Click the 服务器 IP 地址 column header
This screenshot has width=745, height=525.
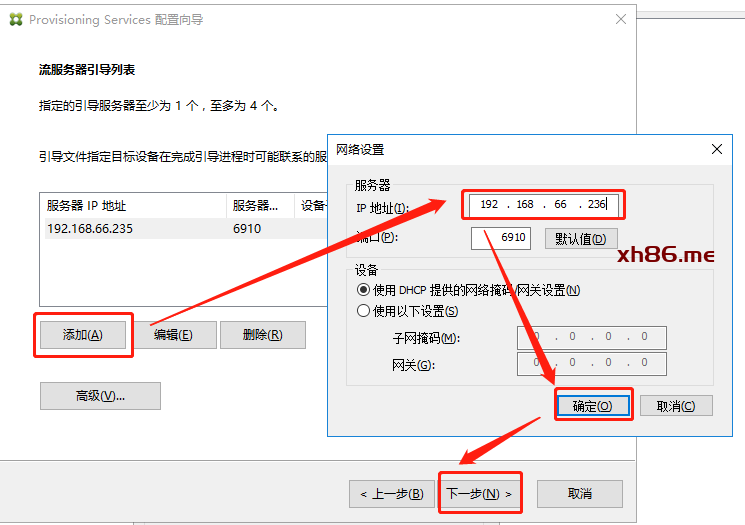(x=132, y=206)
